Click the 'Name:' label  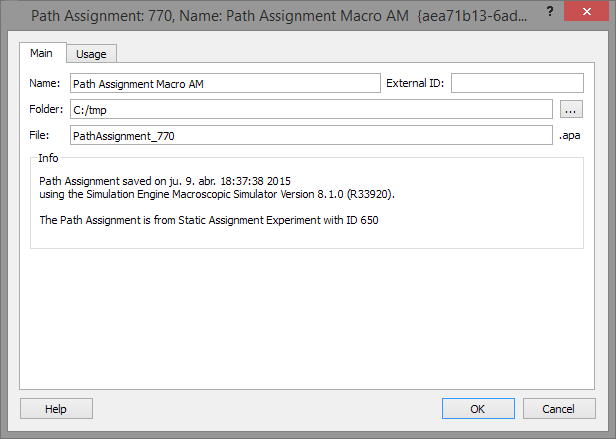pyautogui.click(x=45, y=83)
